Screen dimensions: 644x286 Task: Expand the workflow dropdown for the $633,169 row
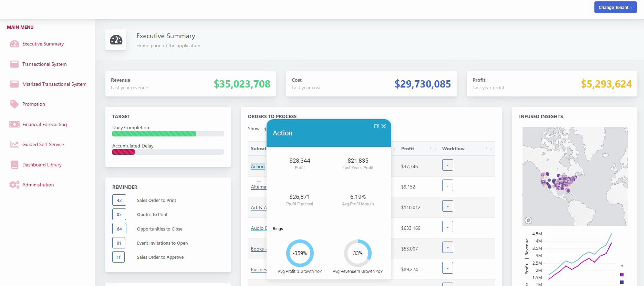click(x=447, y=227)
